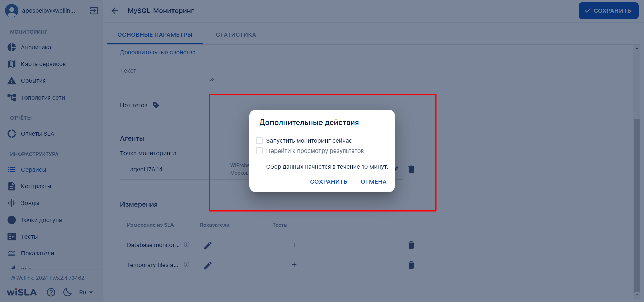Click the logout icon next to username
Viewport: 644px width, 302px height.
click(94, 11)
